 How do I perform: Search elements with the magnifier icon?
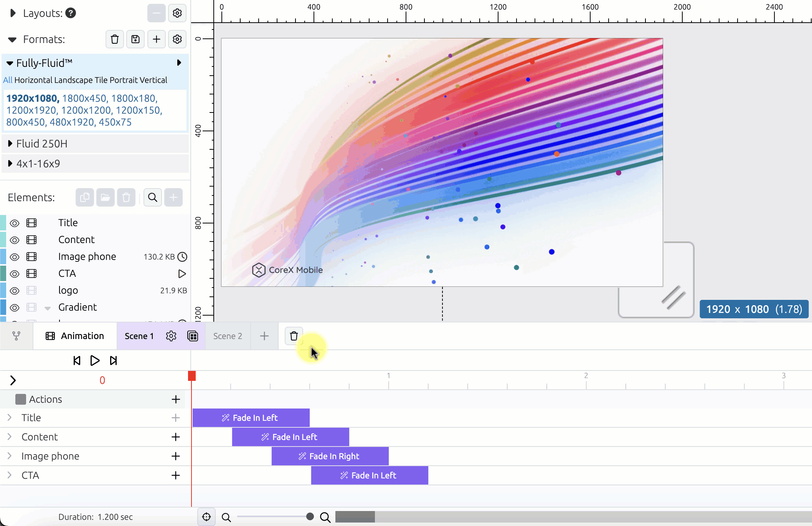153,197
